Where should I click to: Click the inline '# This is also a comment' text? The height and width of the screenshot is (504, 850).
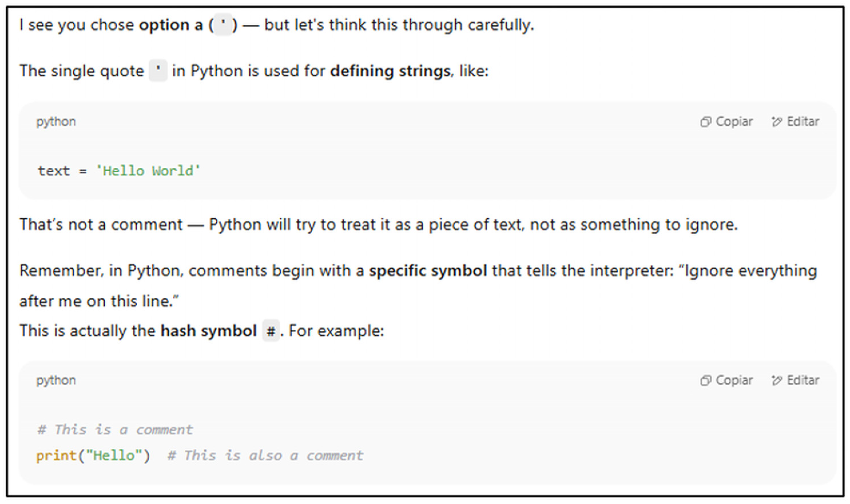tap(265, 455)
